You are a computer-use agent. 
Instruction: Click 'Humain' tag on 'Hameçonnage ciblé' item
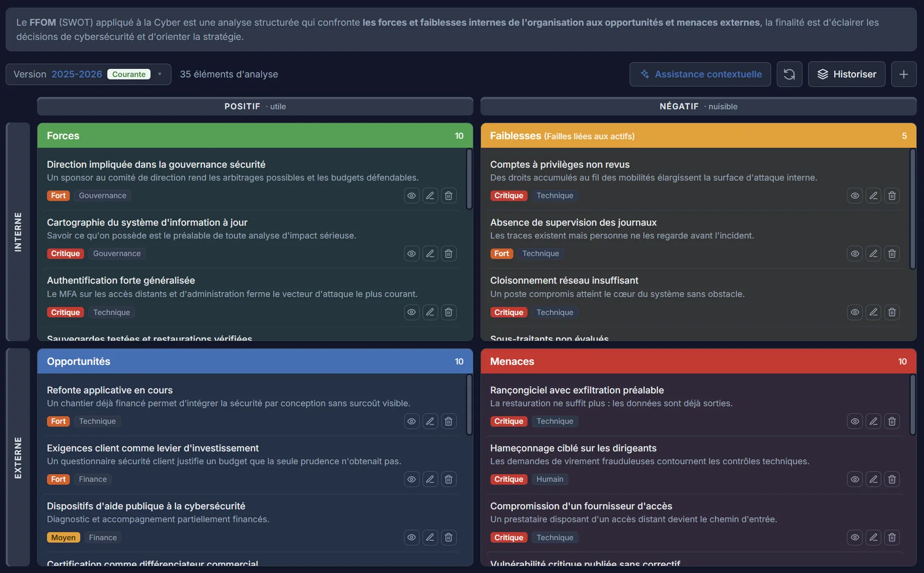coord(550,480)
